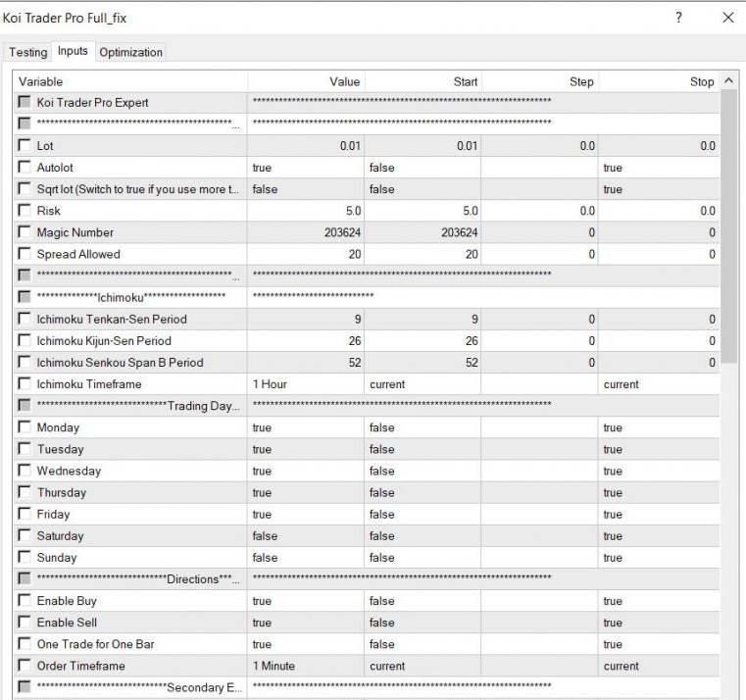The height and width of the screenshot is (700, 746).
Task: Check the Risk parameter checkbox
Action: (x=25, y=211)
